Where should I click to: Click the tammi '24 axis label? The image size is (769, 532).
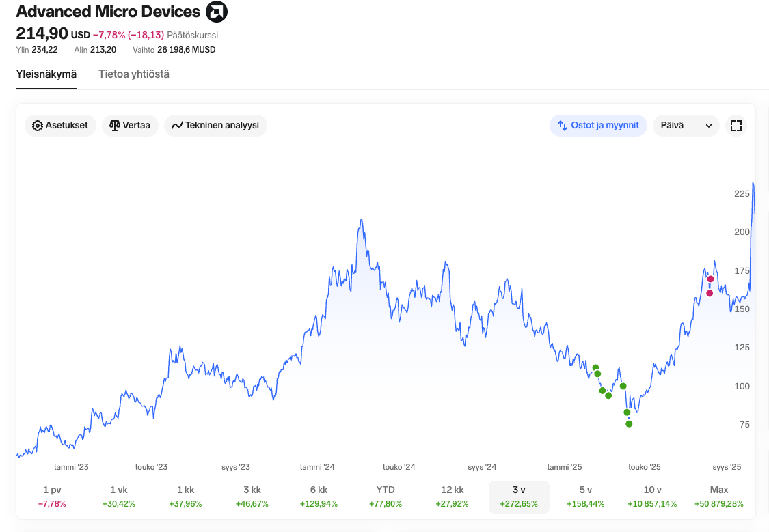(317, 467)
